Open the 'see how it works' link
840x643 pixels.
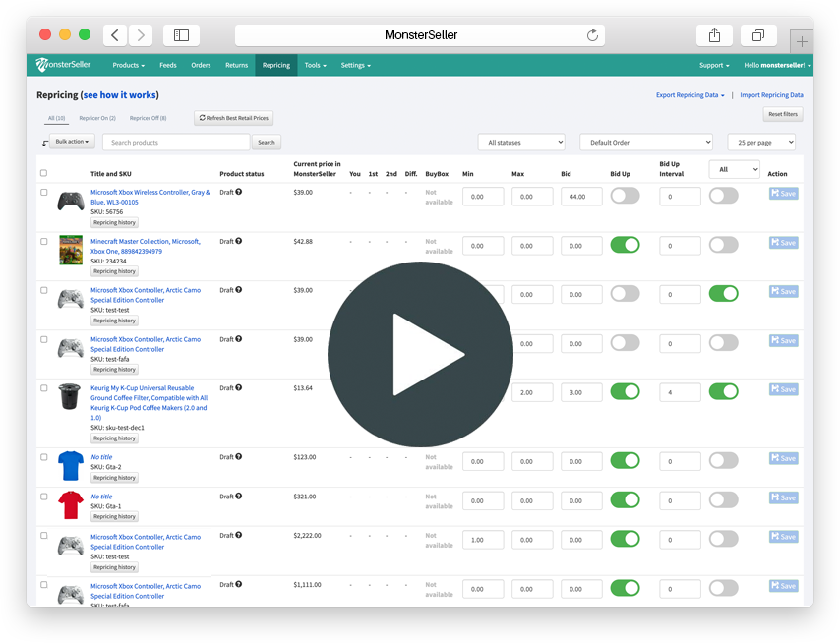(120, 95)
